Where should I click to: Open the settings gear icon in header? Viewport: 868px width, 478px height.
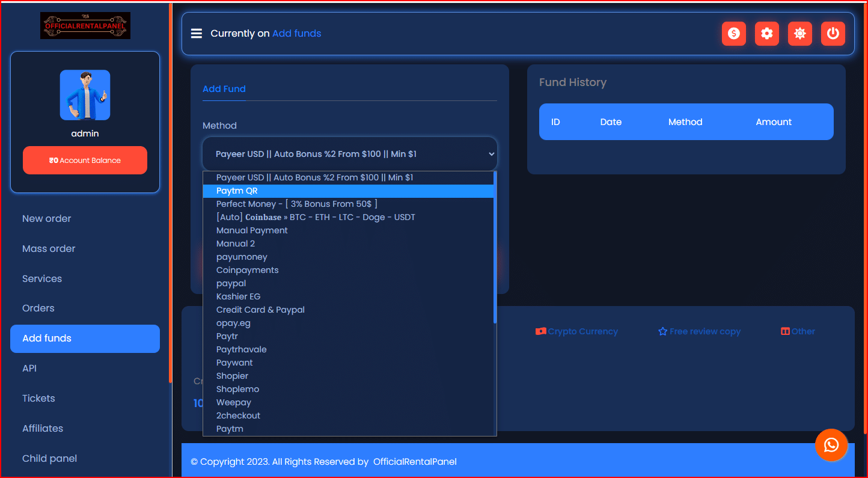point(766,34)
